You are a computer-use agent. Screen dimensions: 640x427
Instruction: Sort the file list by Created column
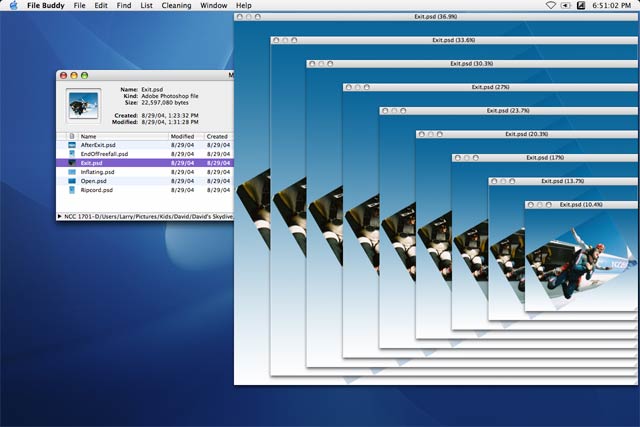219,136
